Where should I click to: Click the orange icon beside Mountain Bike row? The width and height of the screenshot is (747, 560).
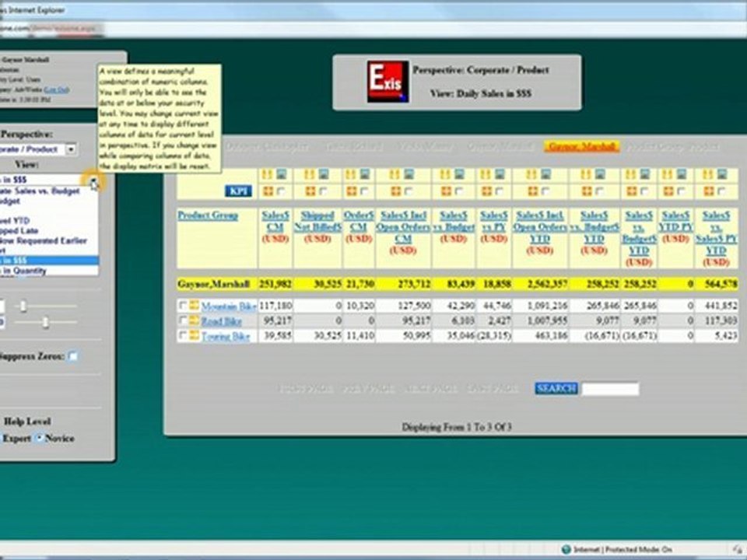pos(194,305)
